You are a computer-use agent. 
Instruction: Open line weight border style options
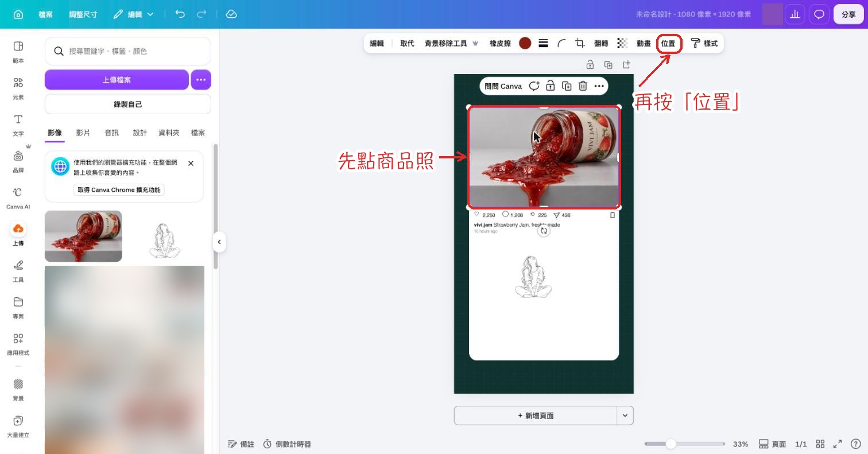tap(543, 43)
